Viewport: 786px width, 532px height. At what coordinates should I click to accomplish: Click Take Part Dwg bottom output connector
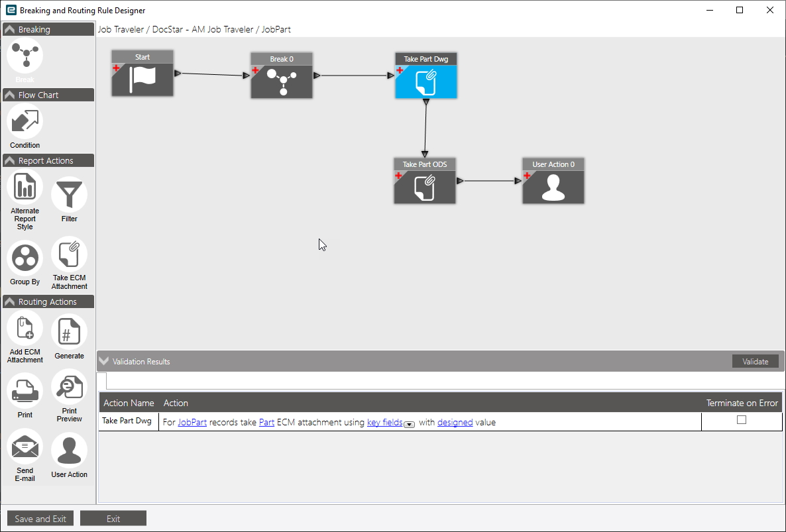(x=425, y=102)
